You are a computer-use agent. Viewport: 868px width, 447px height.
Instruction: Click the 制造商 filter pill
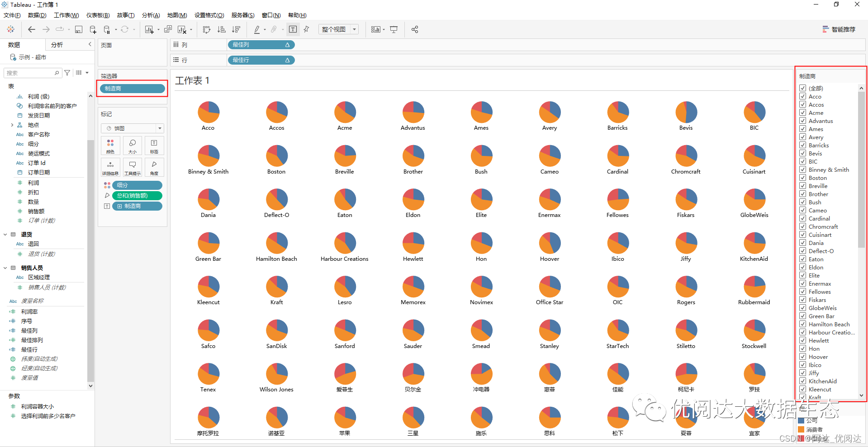pos(132,89)
